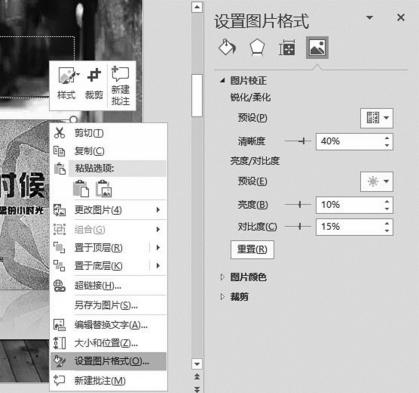
Task: Click the copy icon beside 复制
Action: (x=59, y=151)
